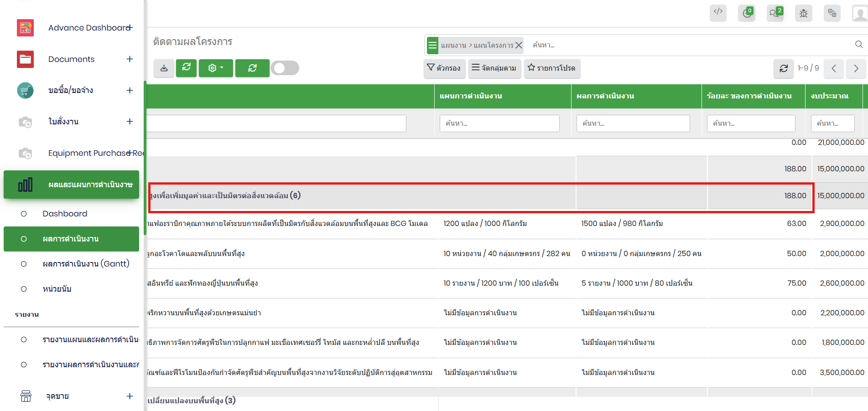The height and width of the screenshot is (411, 868).
Task: Click the จัดกลุ่มตาม group by button
Action: click(x=494, y=68)
